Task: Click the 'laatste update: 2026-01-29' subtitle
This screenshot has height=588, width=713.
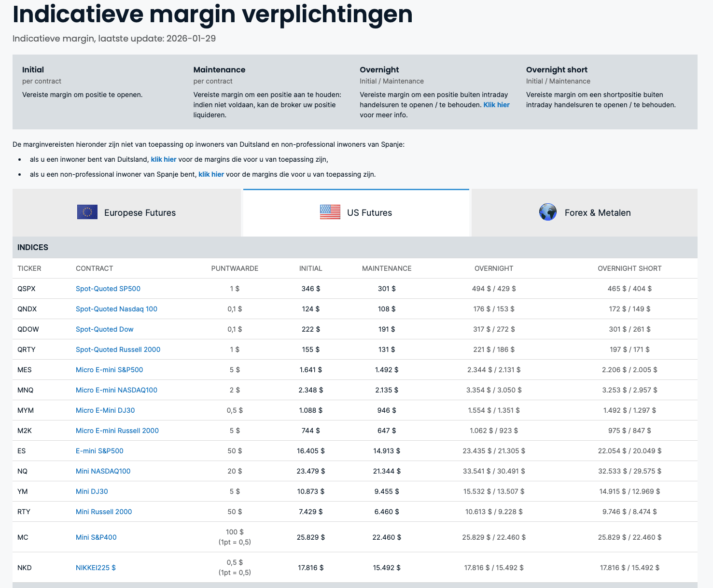Action: click(x=157, y=39)
